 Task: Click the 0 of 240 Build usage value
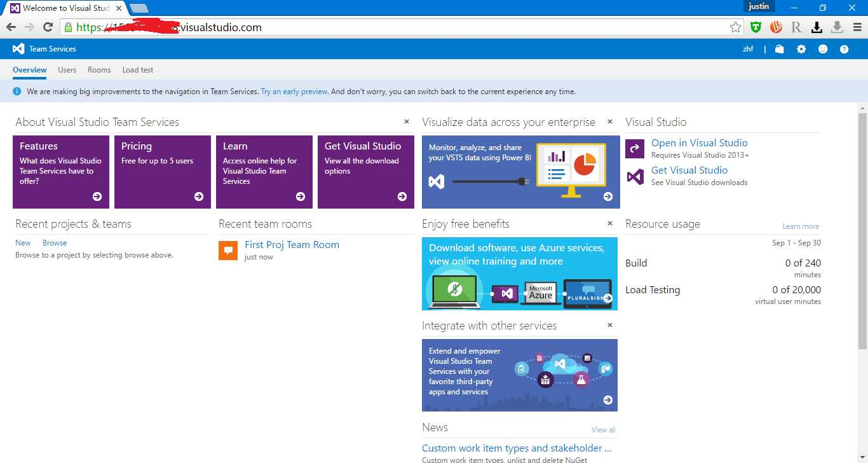[803, 263]
